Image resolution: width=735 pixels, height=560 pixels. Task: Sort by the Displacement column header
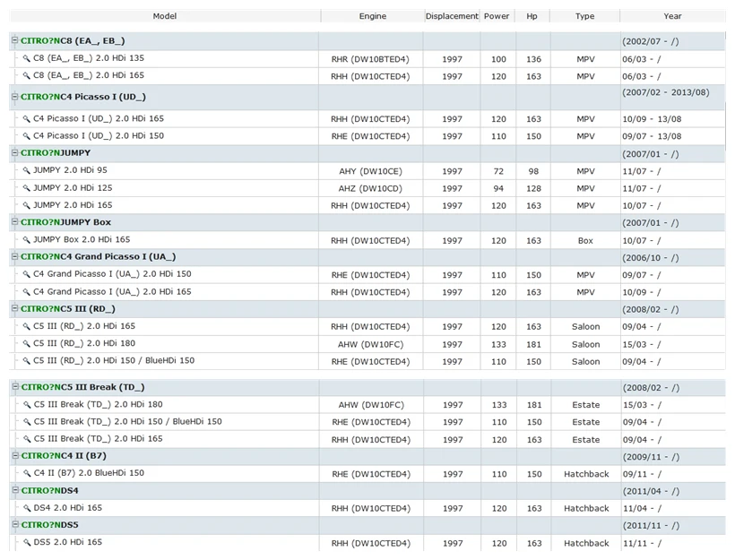(452, 16)
